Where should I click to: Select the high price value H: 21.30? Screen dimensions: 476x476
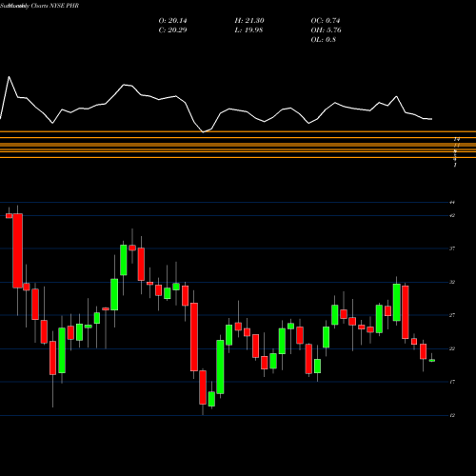(x=249, y=21)
